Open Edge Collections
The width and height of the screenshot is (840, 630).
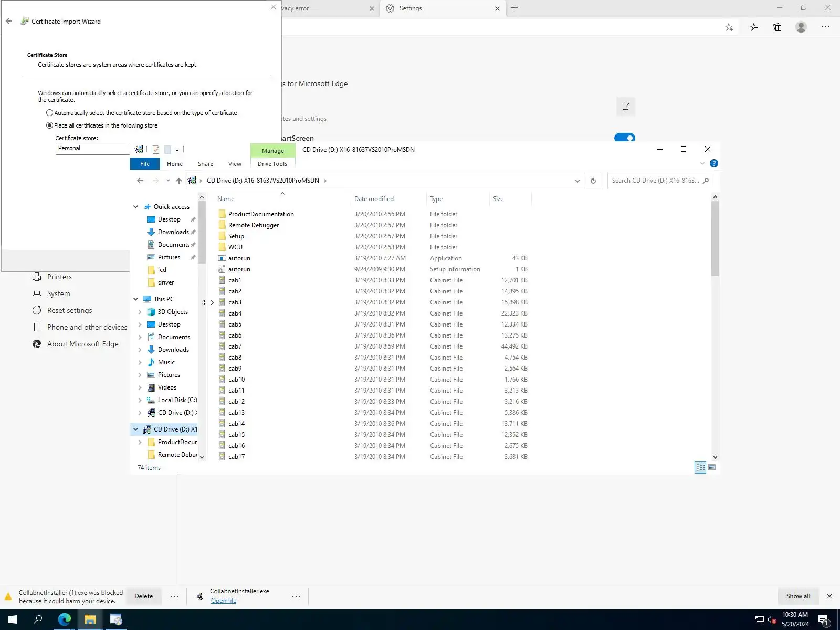coord(778,27)
